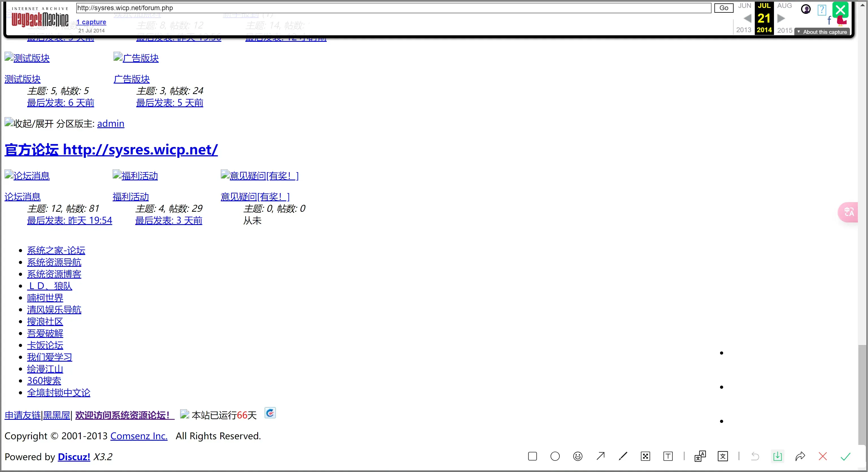The image size is (868, 472).
Task: Open the 测试版块 broken-image thumbnail link
Action: tap(27, 58)
